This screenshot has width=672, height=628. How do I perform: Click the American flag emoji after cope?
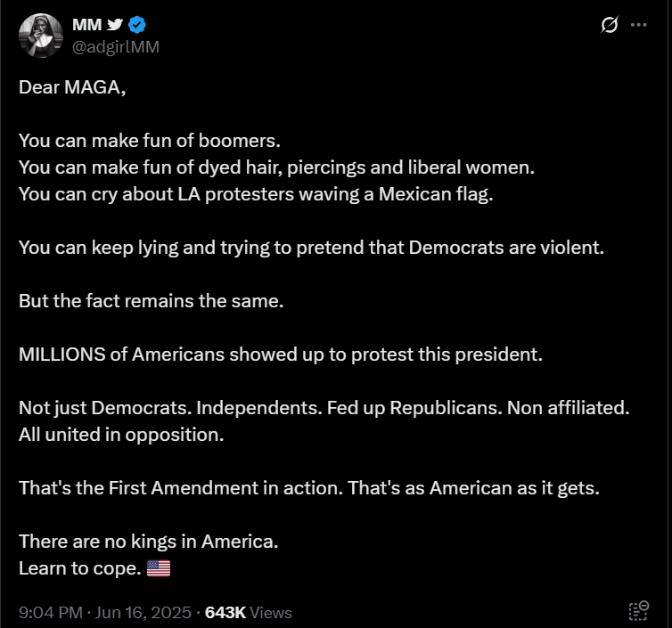(x=159, y=568)
